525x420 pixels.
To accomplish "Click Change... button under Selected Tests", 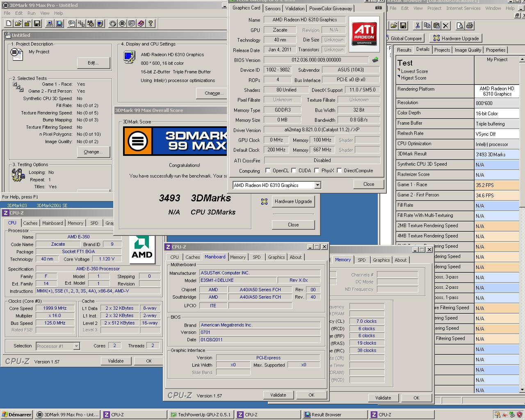I will [x=94, y=152].
